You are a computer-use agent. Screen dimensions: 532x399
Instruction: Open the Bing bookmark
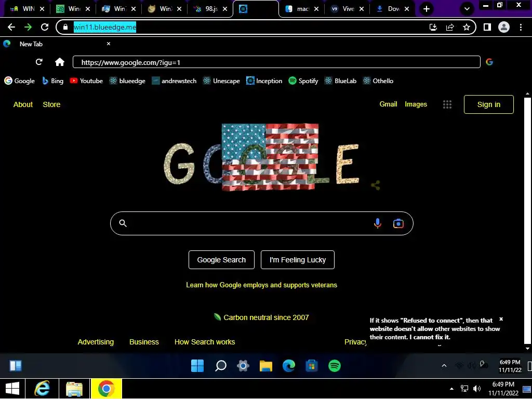(x=52, y=81)
